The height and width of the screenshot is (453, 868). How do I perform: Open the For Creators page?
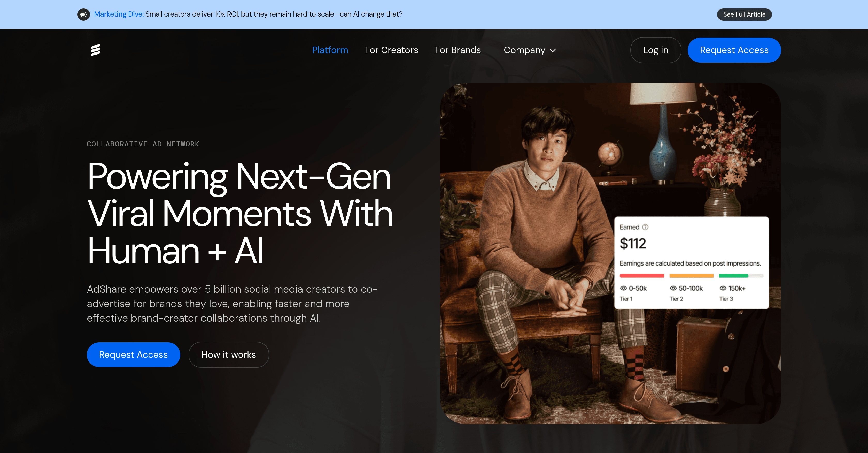click(391, 50)
